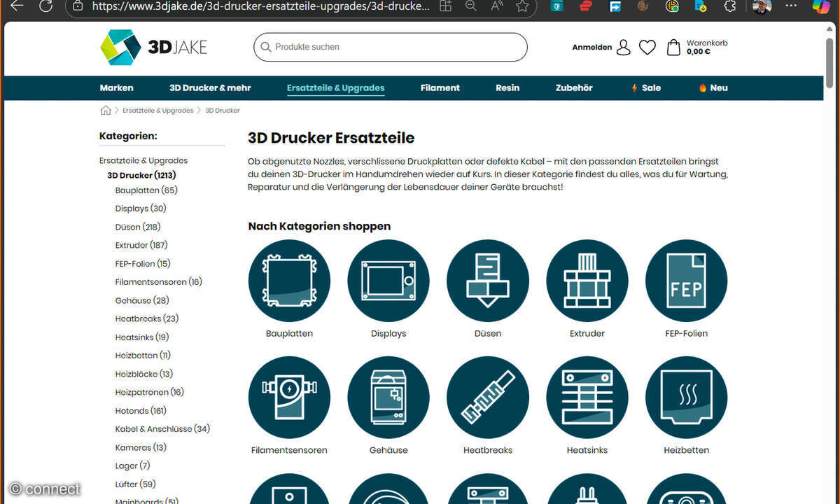Screen dimensions: 840x504
Task: Open the Zubehör dropdown menu
Action: 573,87
